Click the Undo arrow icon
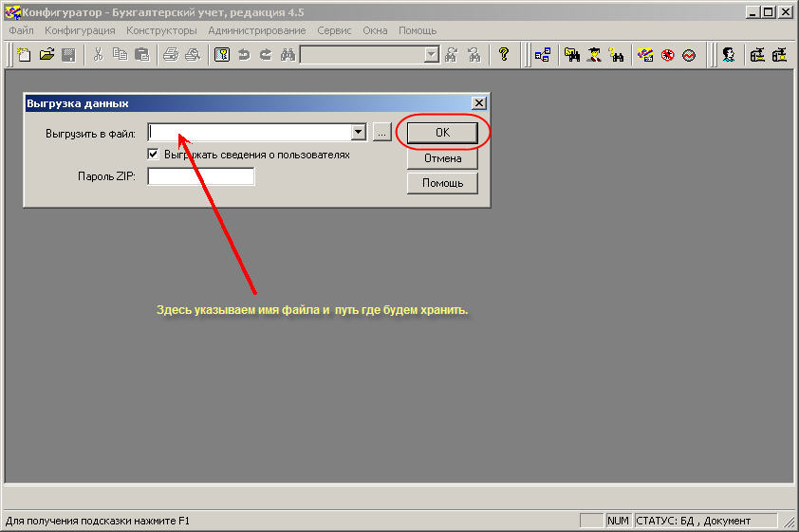 tap(244, 54)
